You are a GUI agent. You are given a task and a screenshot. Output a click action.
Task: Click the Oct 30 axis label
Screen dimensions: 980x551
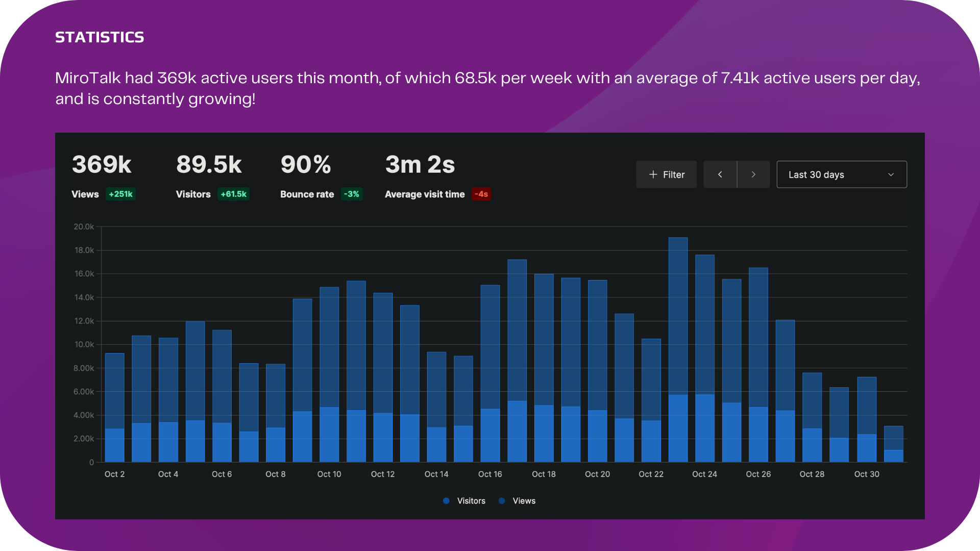point(867,474)
